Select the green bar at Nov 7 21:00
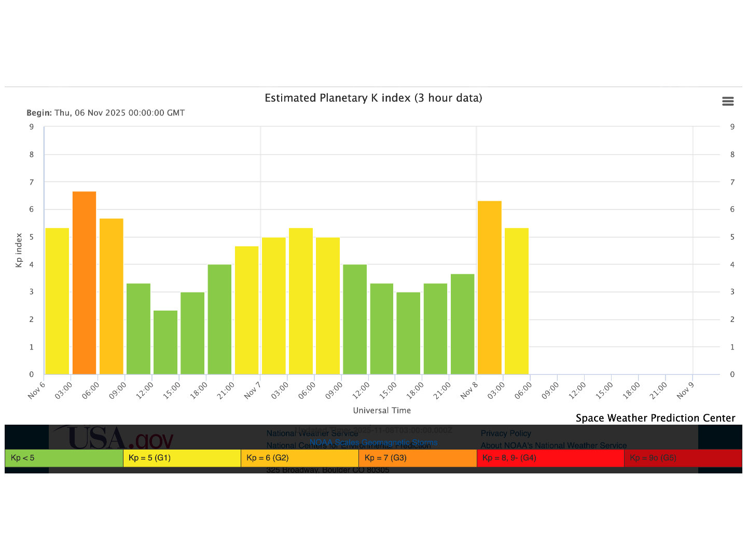The height and width of the screenshot is (560, 747). coord(462,324)
